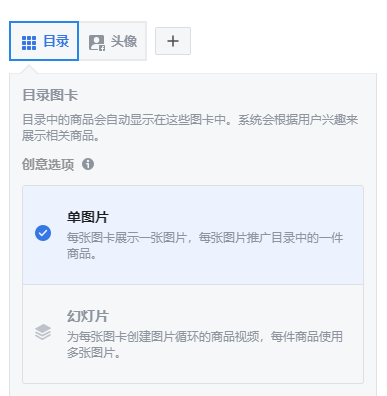Click the blue grid icon on 目录 tab
Screen dimensions: 387x396
[29, 43]
